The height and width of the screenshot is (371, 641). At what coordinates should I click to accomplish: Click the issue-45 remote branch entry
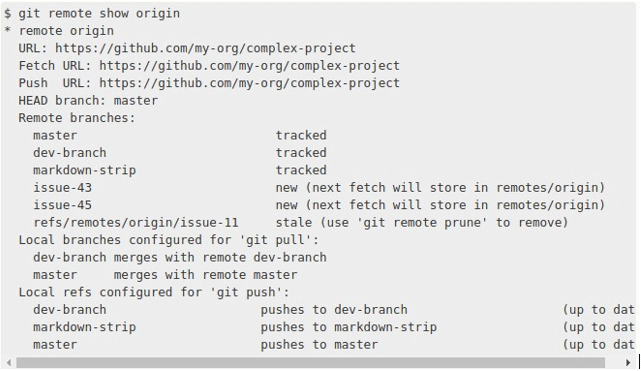[x=62, y=205]
